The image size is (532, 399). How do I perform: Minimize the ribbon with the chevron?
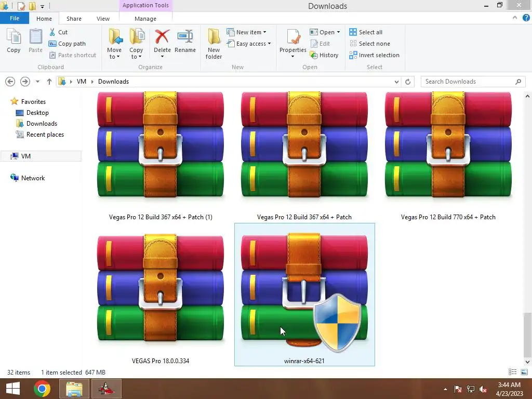point(515,18)
